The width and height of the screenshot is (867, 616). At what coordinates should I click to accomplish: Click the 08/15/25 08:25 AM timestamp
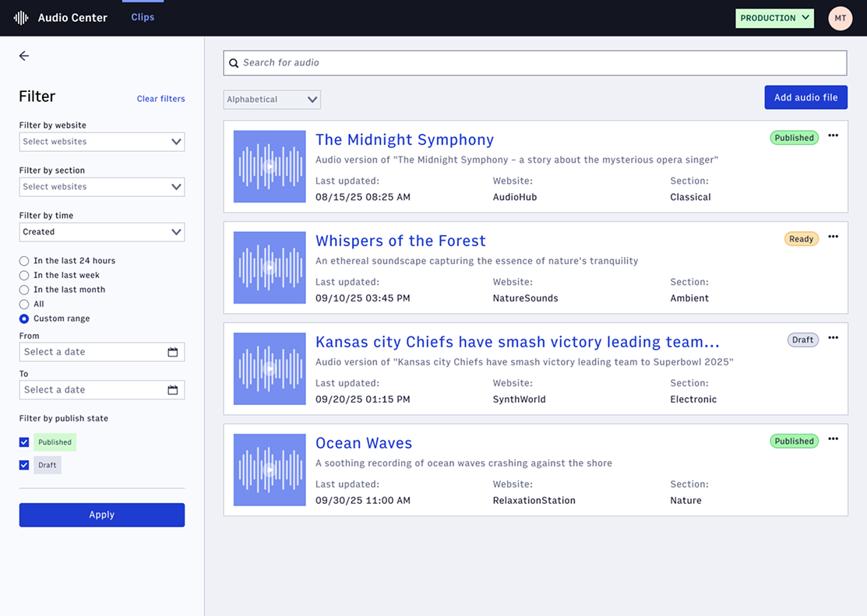[363, 197]
